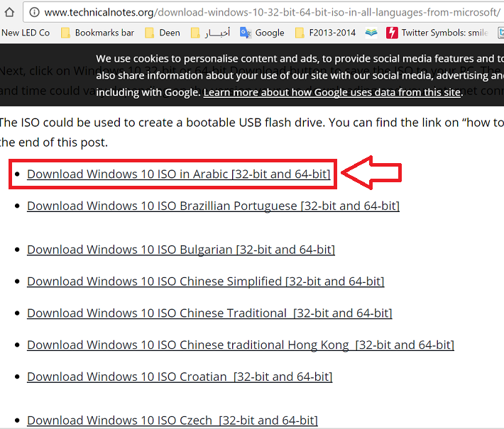The width and height of the screenshot is (504, 429).
Task: Open the Chinese Traditional Hong Kong ISO link
Action: (x=240, y=345)
